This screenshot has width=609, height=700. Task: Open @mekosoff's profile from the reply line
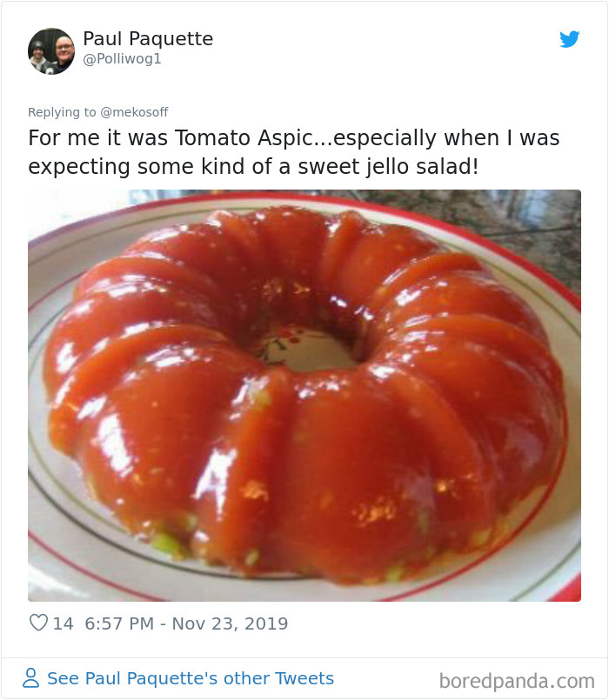[x=133, y=111]
